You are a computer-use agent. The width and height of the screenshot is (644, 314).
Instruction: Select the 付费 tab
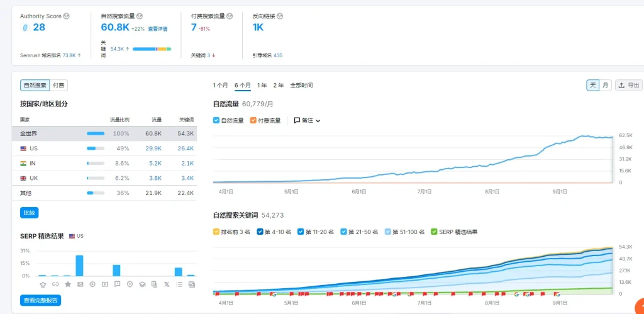click(58, 85)
